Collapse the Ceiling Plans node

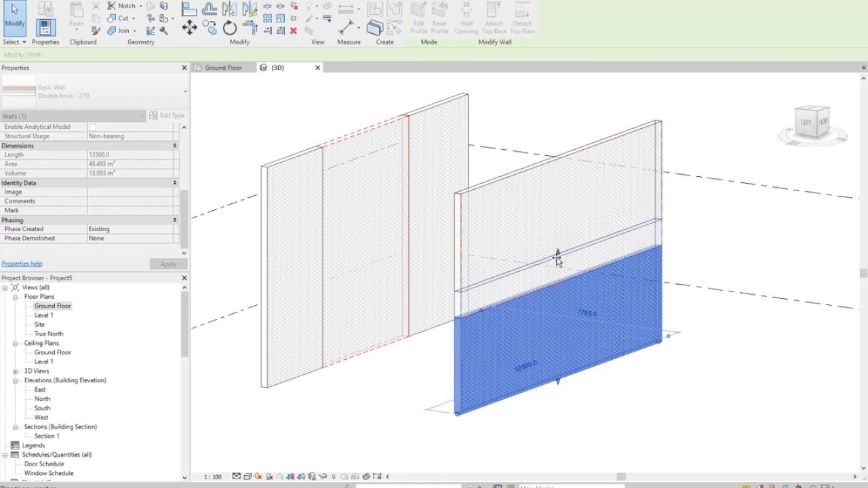tap(15, 343)
